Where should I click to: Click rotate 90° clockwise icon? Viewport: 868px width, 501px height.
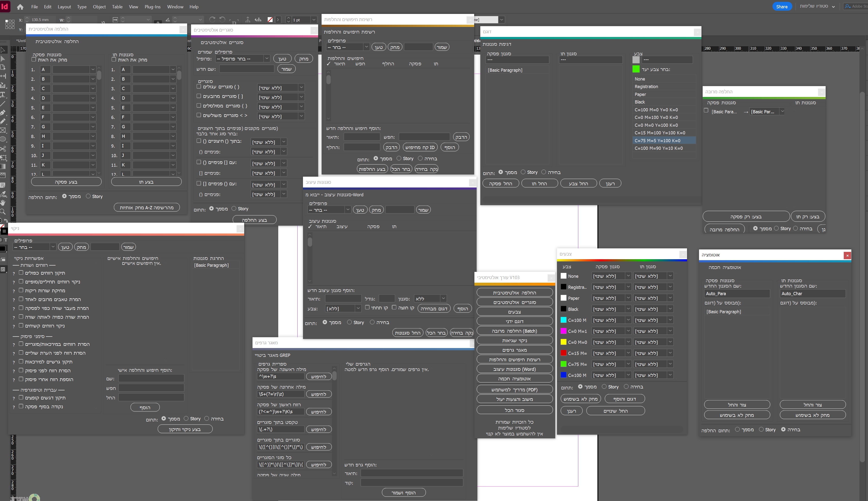tap(212, 20)
